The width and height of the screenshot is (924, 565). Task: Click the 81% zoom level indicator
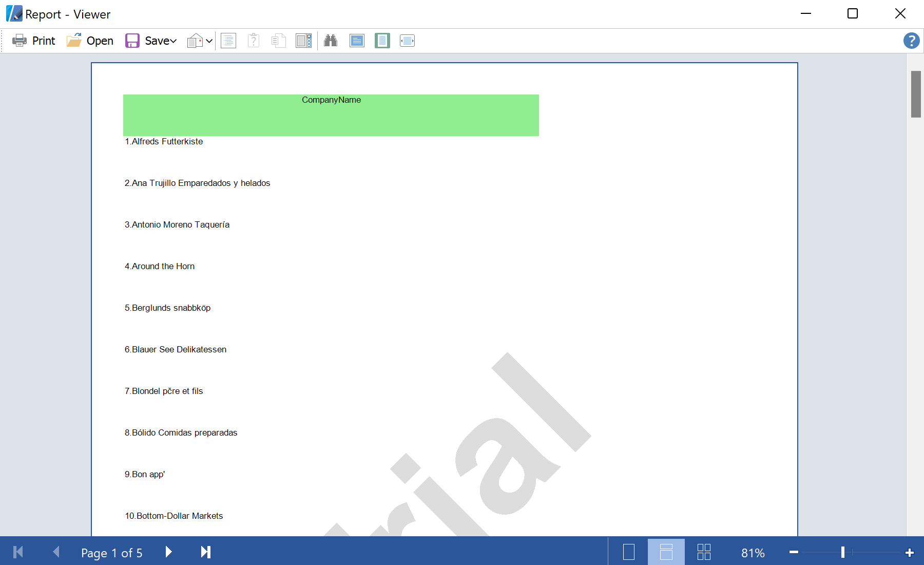[x=753, y=553]
